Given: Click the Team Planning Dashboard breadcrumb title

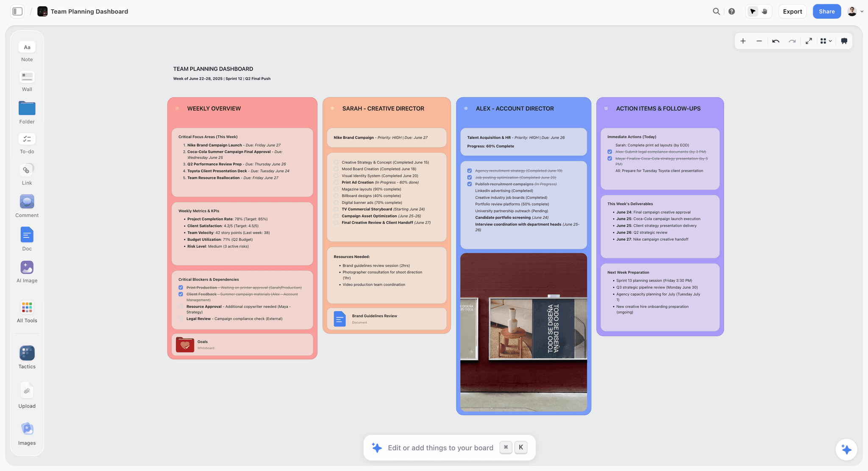Looking at the screenshot, I should [89, 11].
